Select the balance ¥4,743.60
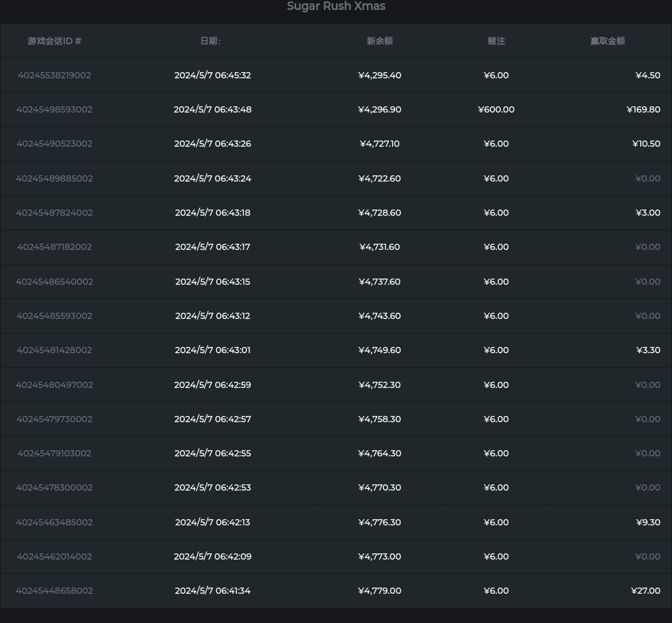Viewport: 672px width, 623px height. [x=380, y=316]
